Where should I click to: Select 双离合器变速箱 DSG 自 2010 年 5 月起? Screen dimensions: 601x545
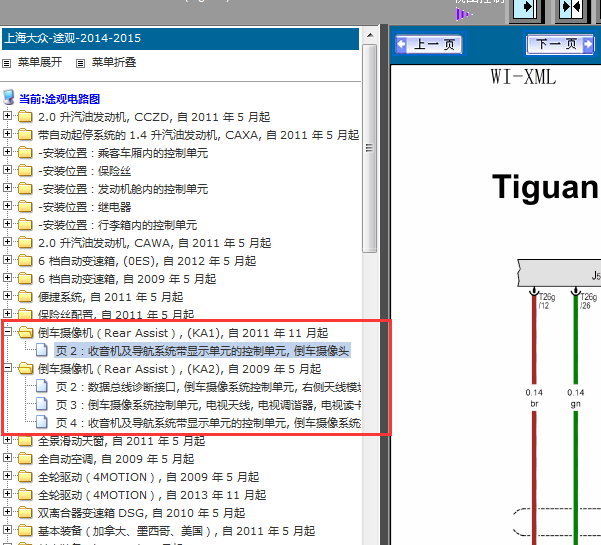pyautogui.click(x=141, y=513)
